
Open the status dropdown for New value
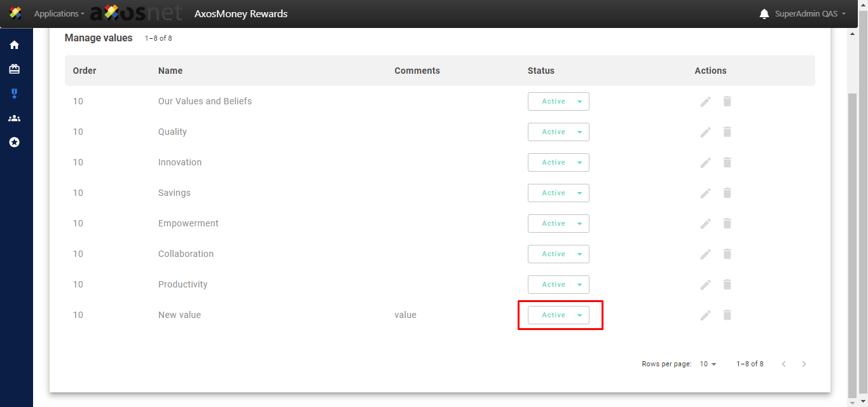558,315
